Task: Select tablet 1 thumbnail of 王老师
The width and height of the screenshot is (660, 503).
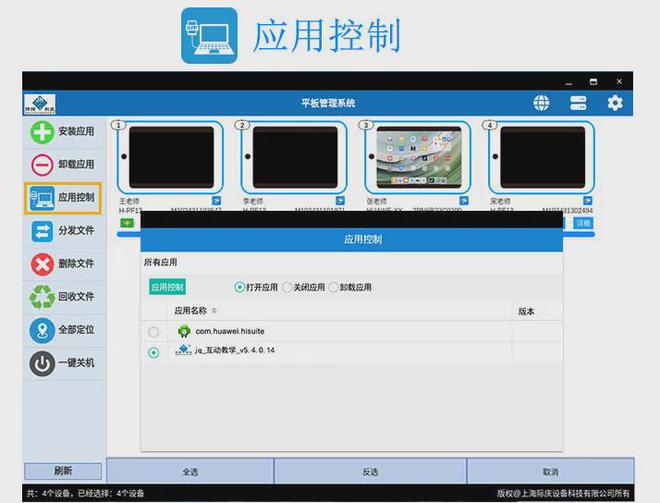Action: pyautogui.click(x=170, y=157)
